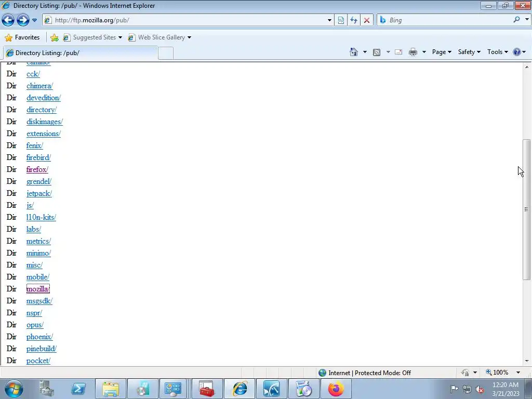Click the vertical scrollbar thumb
This screenshot has width=532, height=399.
527,209
